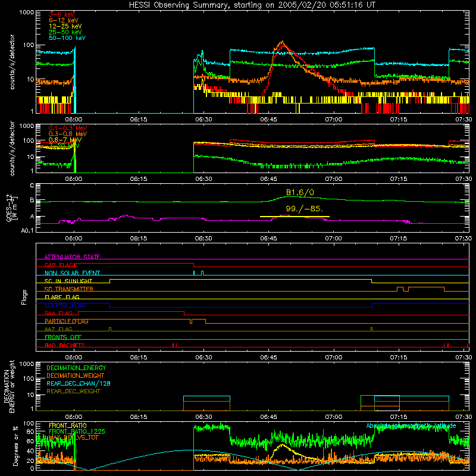Click the DECIMATION_ENERGY legend label
The image size is (476, 476).
click(x=76, y=368)
